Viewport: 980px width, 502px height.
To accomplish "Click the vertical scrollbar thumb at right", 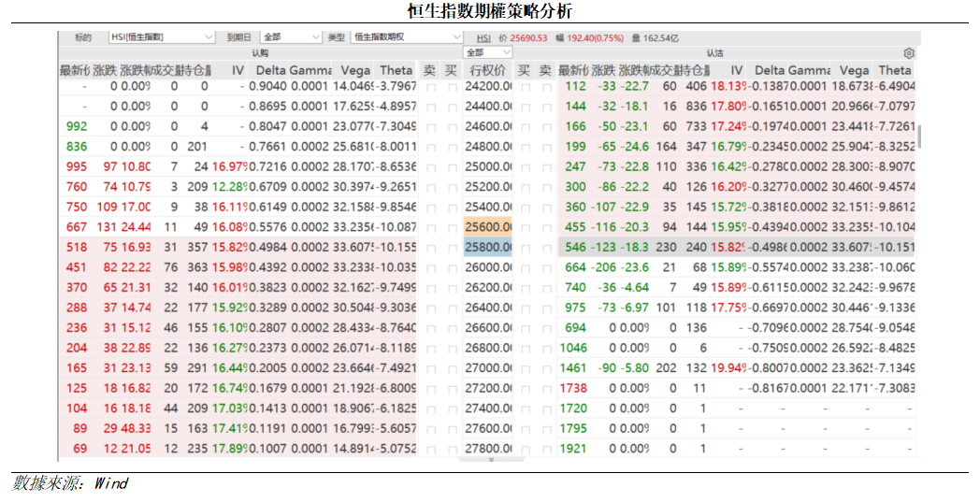I will pos(919,136).
